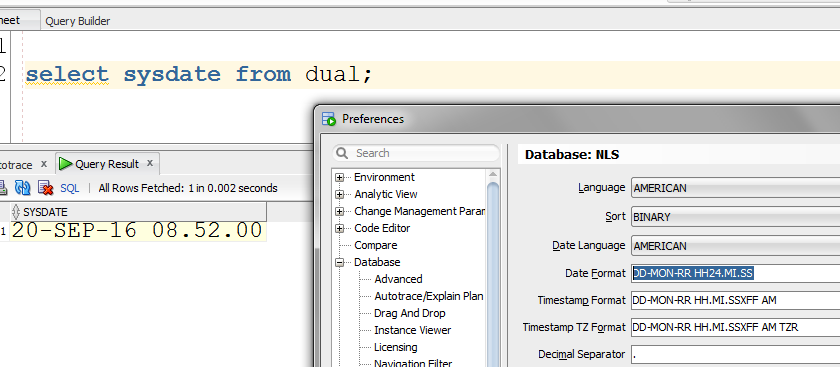Click the partly visible print icon in results toolbar
840x367 pixels.
click(x=3, y=188)
